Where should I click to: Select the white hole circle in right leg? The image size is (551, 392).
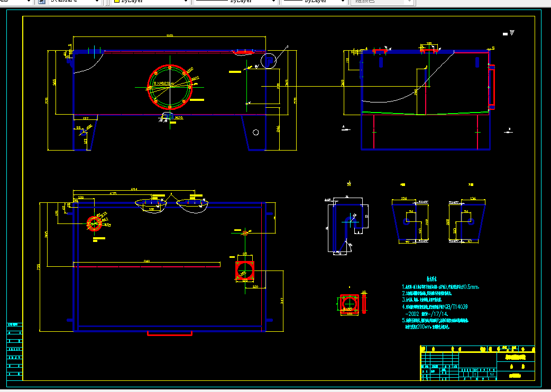click(256, 132)
